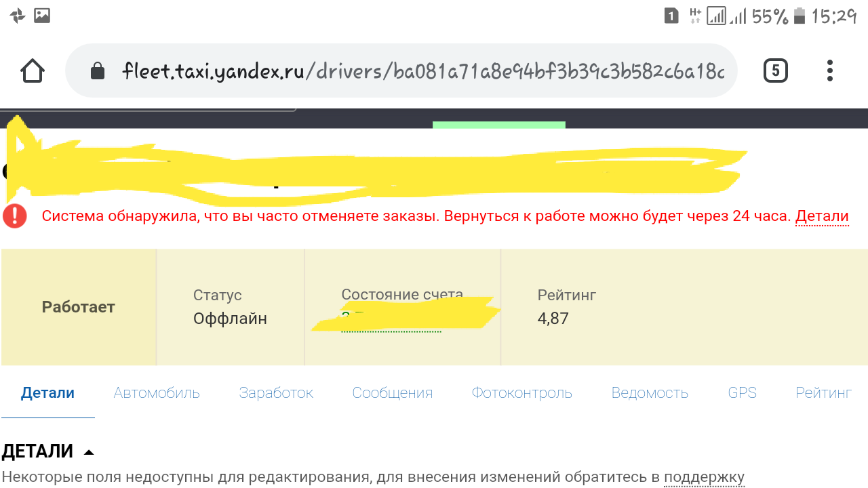Select the Детали tab
The image size is (868, 488).
coord(47,393)
